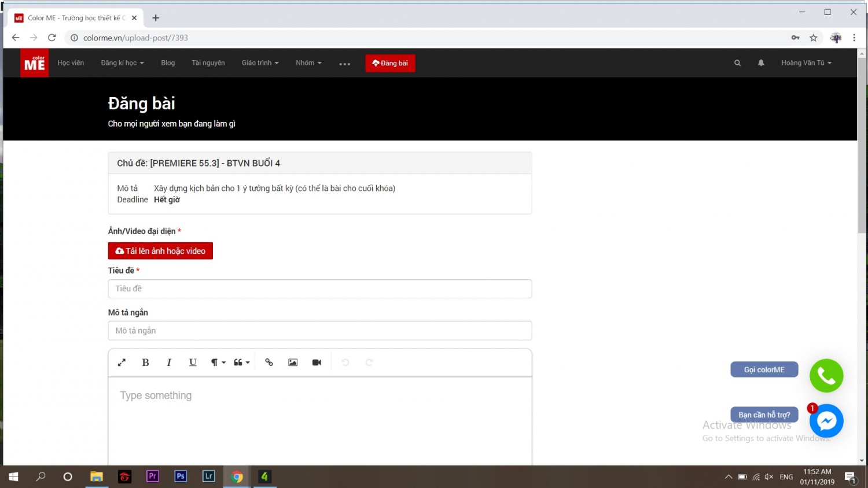Open Premiere Pro from the taskbar
The height and width of the screenshot is (488, 868).
(x=153, y=476)
